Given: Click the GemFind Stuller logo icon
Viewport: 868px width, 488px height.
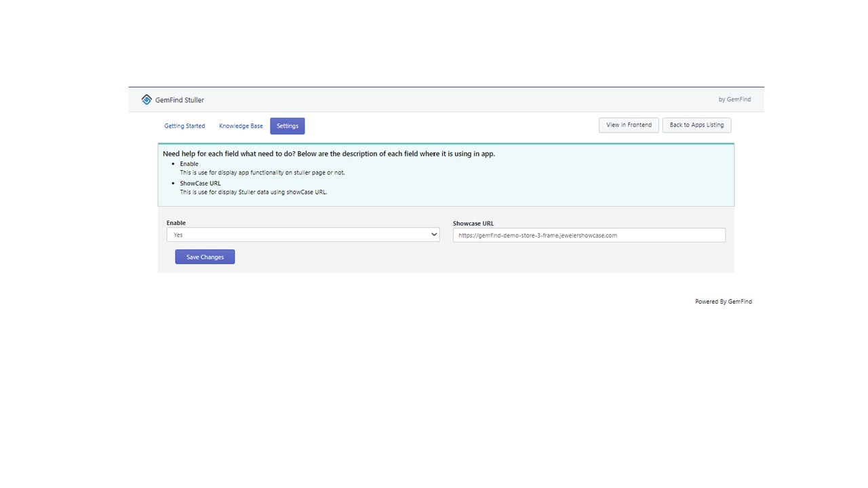Looking at the screenshot, I should point(146,100).
